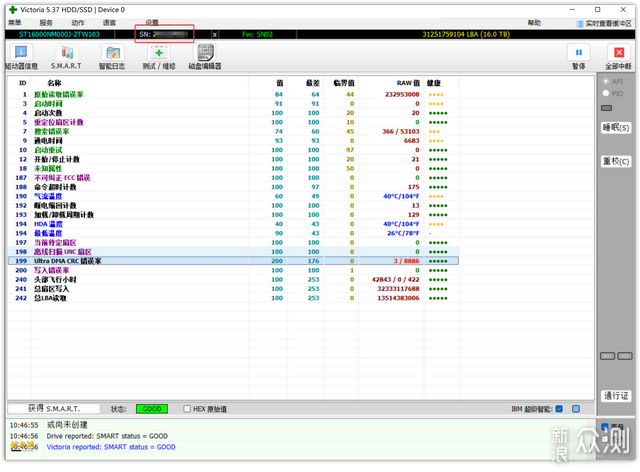The height and width of the screenshot is (472, 640).
Task: Select attribute 4 启动次数 row
Action: [x=233, y=113]
